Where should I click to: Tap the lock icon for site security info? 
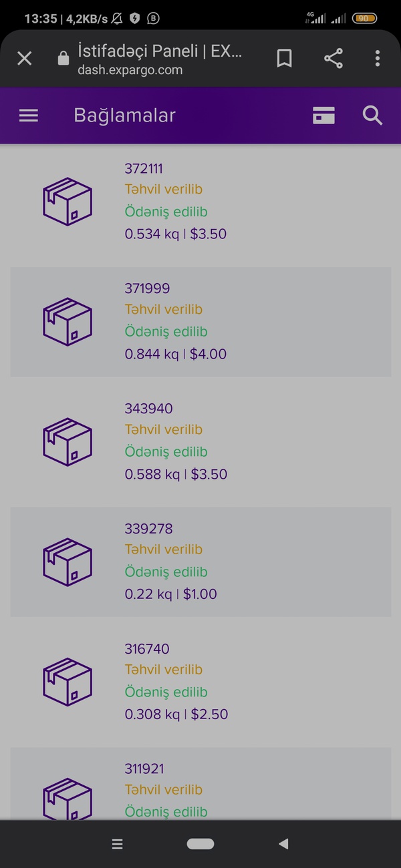pyautogui.click(x=63, y=59)
